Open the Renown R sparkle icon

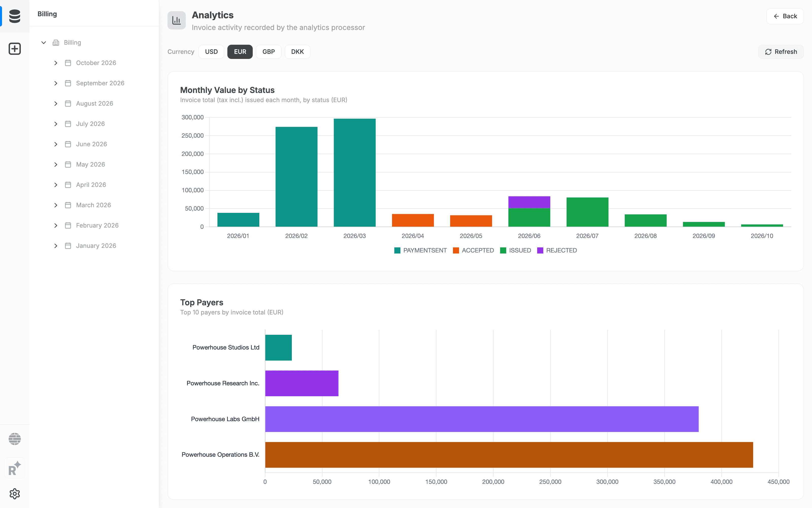(14, 468)
